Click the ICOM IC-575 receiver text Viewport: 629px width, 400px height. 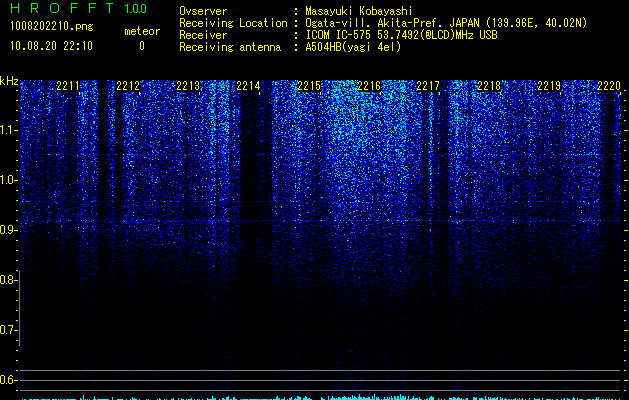[401, 35]
